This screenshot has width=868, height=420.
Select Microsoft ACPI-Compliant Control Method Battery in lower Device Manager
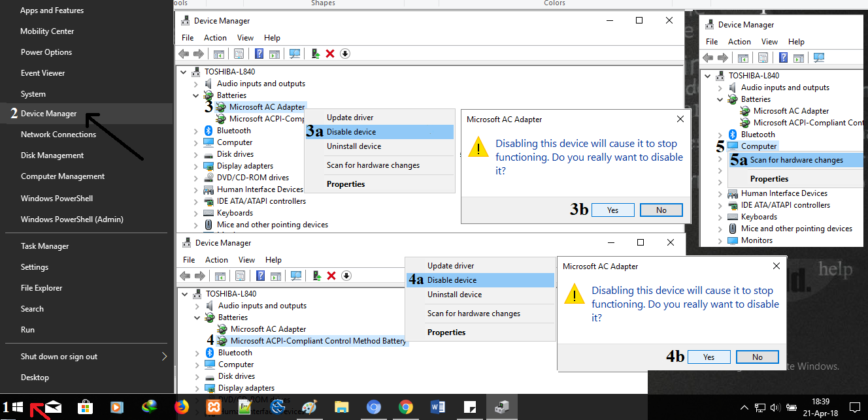pos(318,341)
